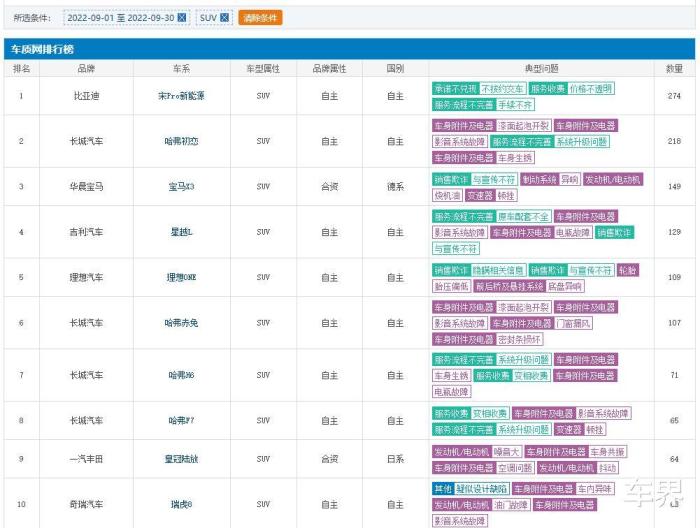Click the 烧机油 issue tag
The height and width of the screenshot is (528, 700).
click(448, 195)
